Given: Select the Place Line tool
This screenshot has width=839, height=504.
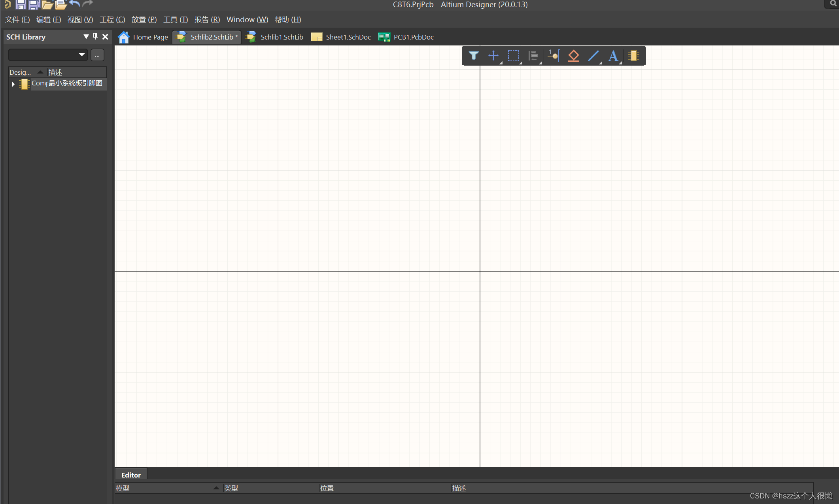Looking at the screenshot, I should coord(593,56).
